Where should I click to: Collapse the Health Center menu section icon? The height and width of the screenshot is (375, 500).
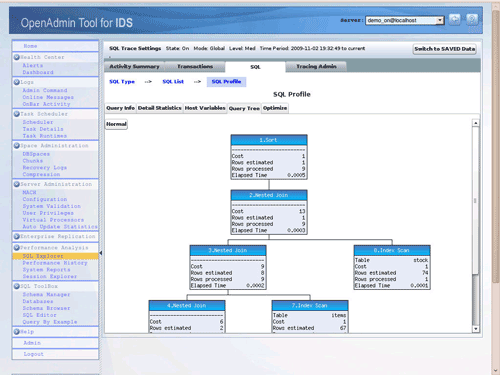pyautogui.click(x=17, y=57)
